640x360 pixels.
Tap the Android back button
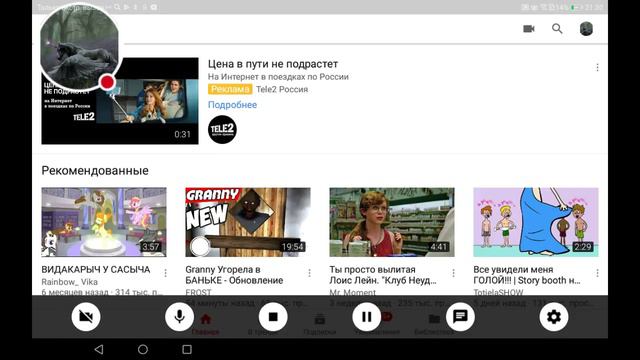point(99,349)
